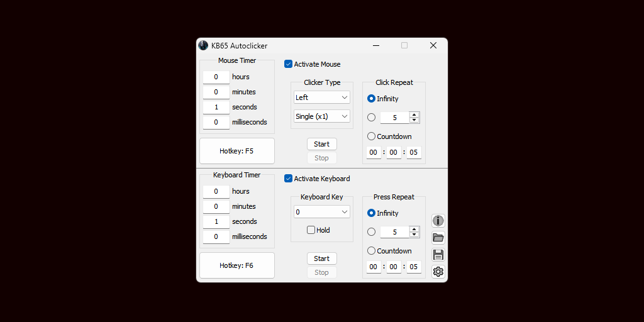Click the Press Repeat countdown hours field
Screen dimensions: 644x322
374,267
